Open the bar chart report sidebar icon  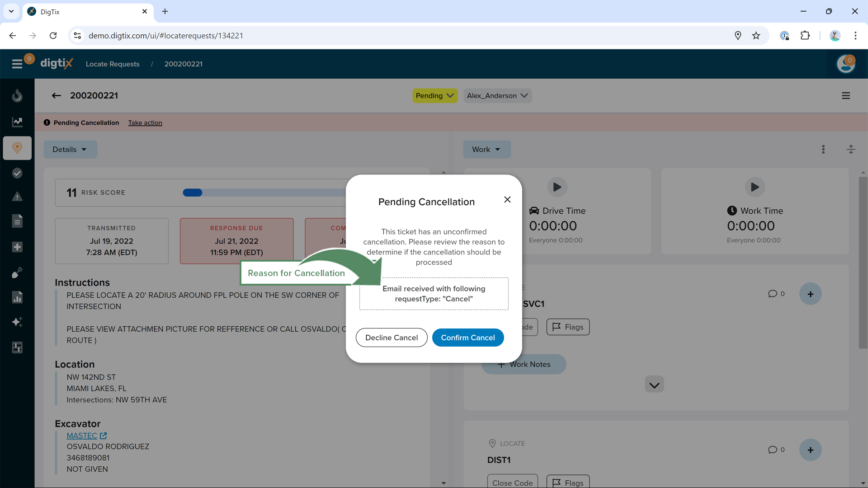tap(17, 298)
